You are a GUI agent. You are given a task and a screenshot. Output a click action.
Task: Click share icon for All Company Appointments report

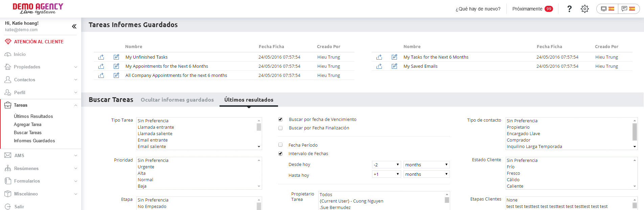(101, 75)
